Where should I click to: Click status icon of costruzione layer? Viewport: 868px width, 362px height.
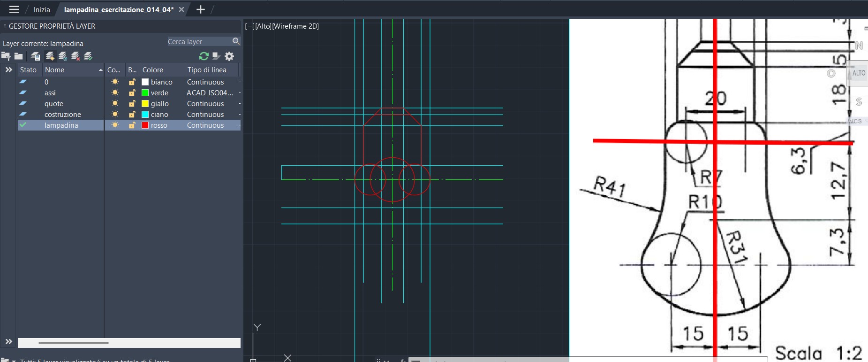click(23, 114)
